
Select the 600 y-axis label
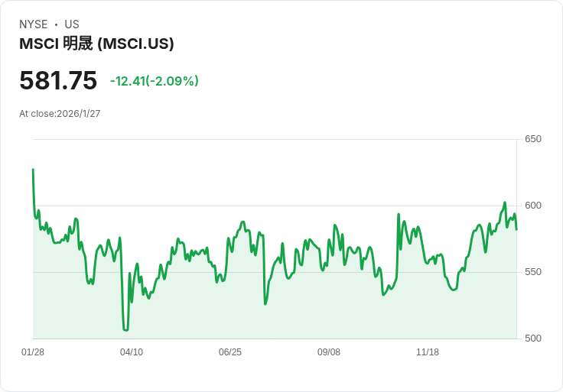(x=532, y=206)
